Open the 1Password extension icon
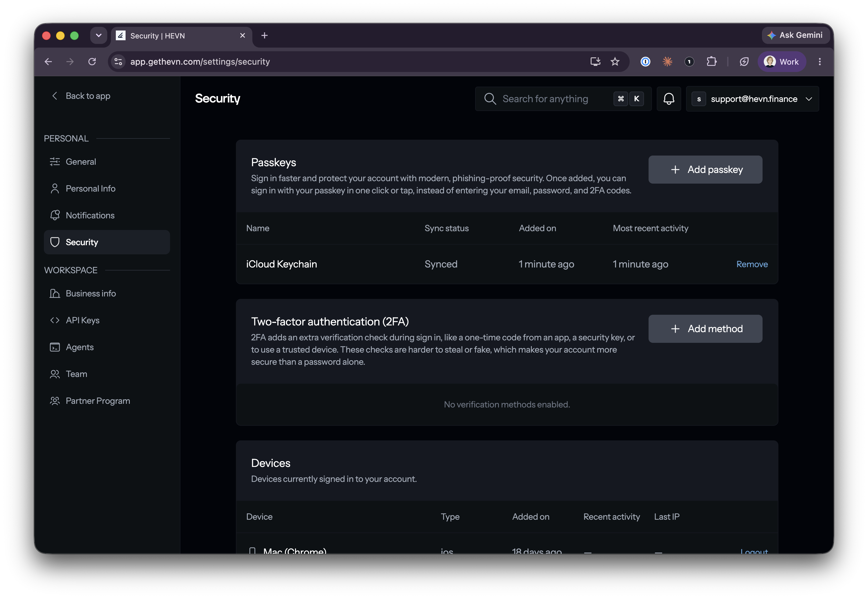 tap(645, 62)
